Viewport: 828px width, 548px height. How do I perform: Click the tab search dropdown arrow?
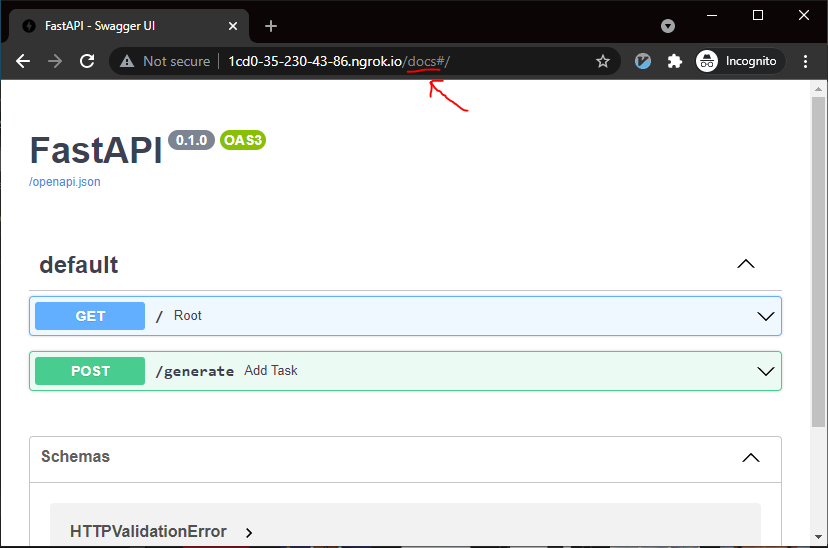pos(668,26)
